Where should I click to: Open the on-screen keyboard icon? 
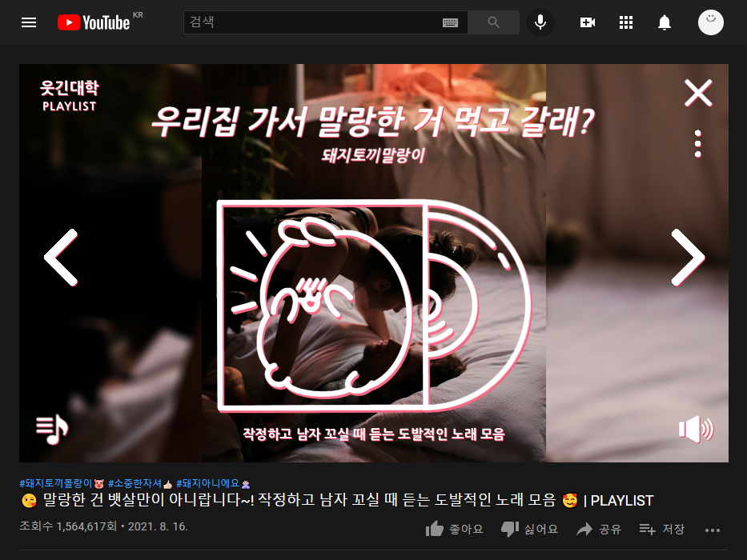click(x=450, y=22)
